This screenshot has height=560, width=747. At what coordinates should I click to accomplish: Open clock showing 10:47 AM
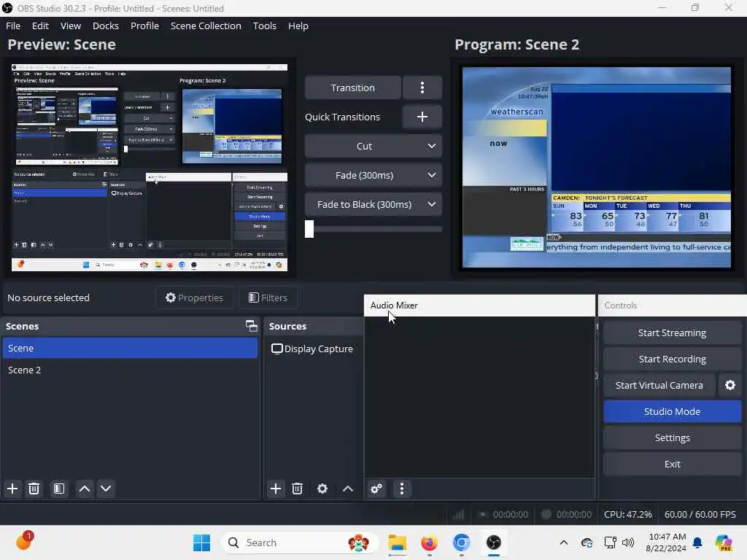point(666,542)
